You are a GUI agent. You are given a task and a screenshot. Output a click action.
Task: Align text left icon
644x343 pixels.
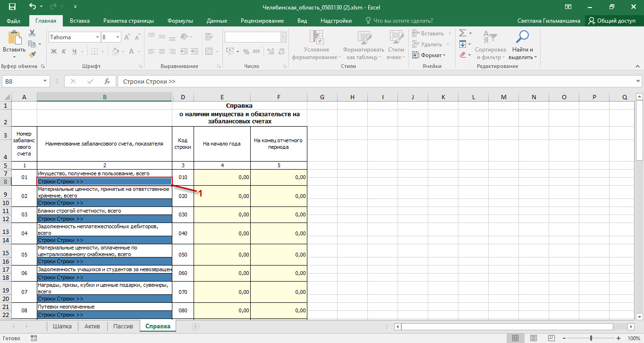(152, 51)
